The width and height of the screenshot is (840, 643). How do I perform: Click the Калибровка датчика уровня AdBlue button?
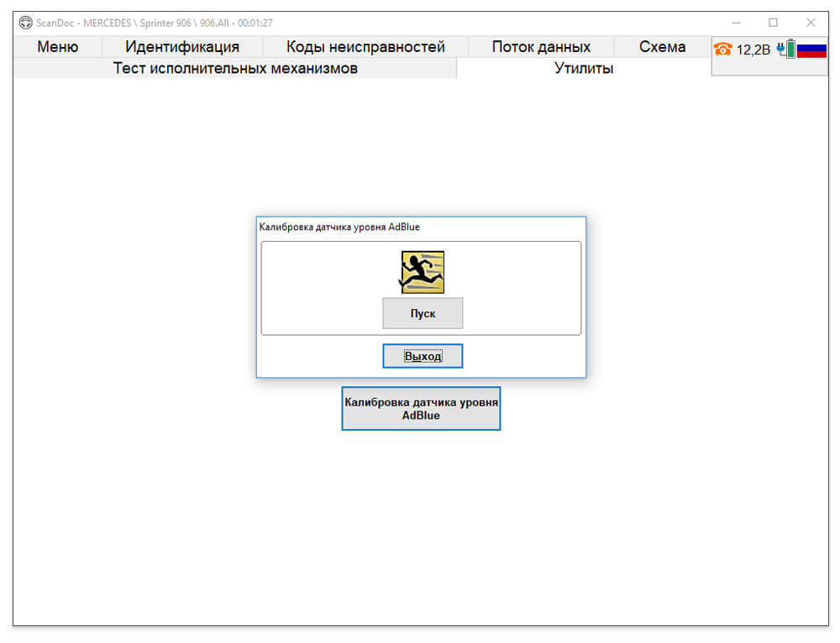point(421,409)
